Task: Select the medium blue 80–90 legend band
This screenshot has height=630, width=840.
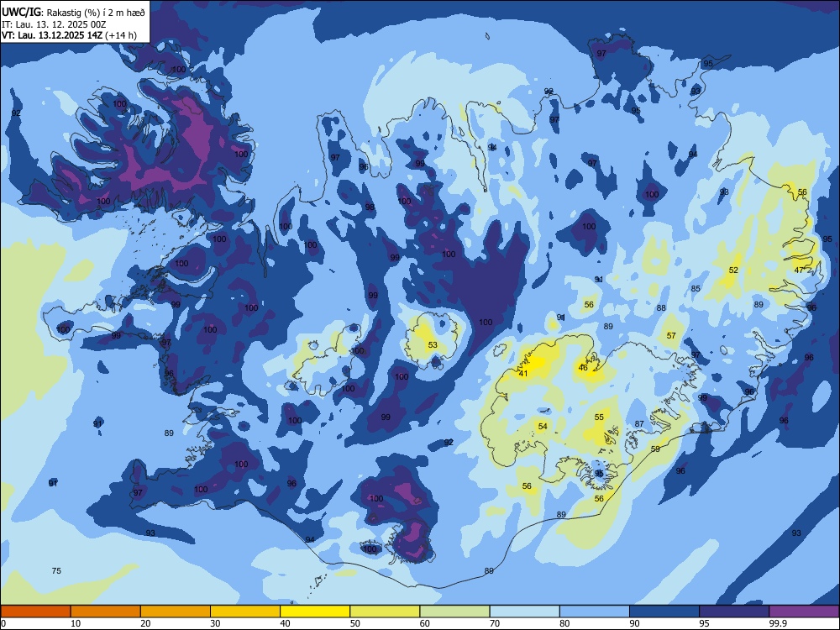Action: (x=595, y=612)
